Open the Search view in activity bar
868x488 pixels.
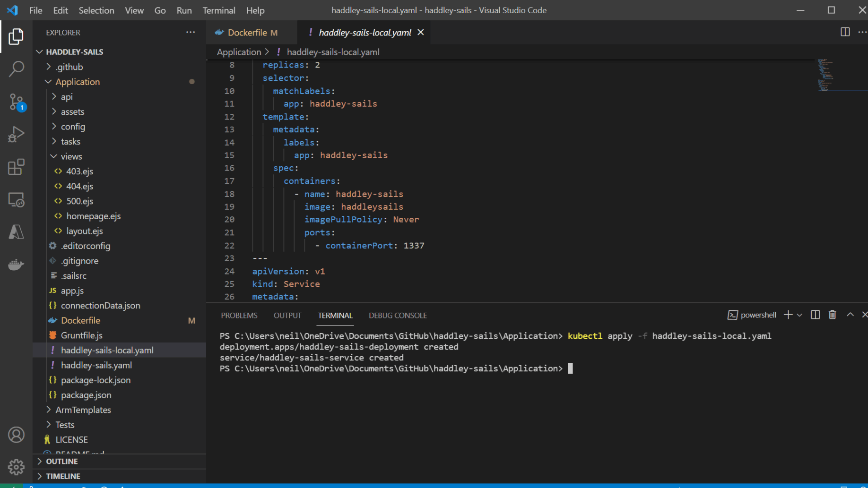click(16, 69)
